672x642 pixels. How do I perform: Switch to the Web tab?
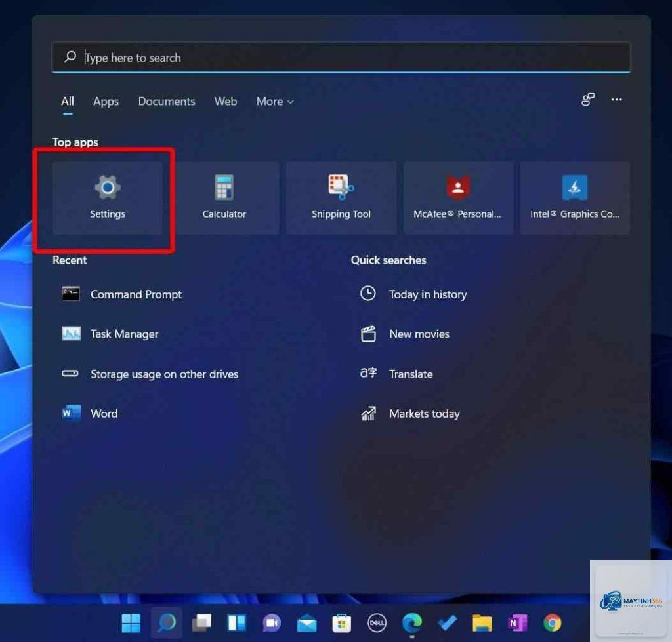226,102
